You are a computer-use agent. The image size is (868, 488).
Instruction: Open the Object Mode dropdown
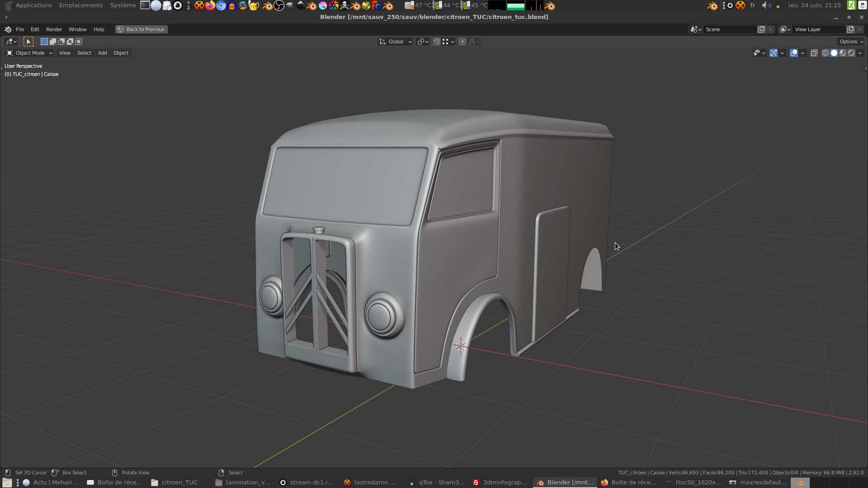pos(29,53)
